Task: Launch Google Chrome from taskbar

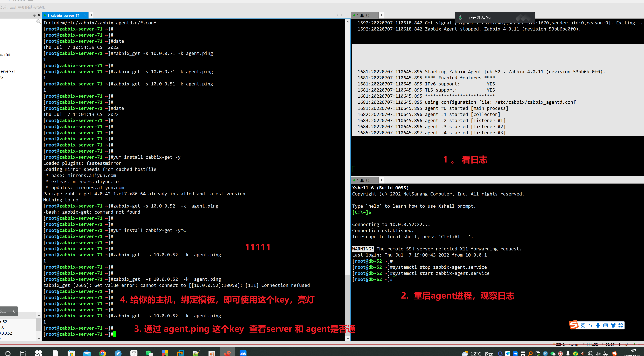Action: (103, 353)
